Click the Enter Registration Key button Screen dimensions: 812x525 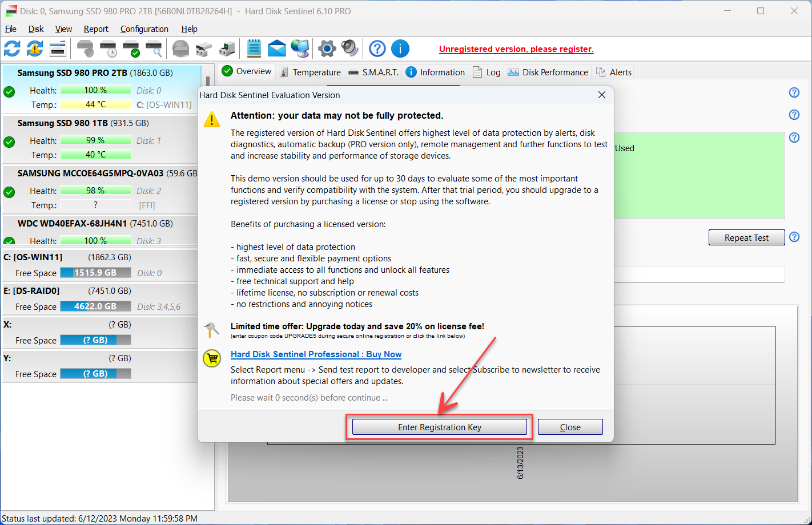440,427
